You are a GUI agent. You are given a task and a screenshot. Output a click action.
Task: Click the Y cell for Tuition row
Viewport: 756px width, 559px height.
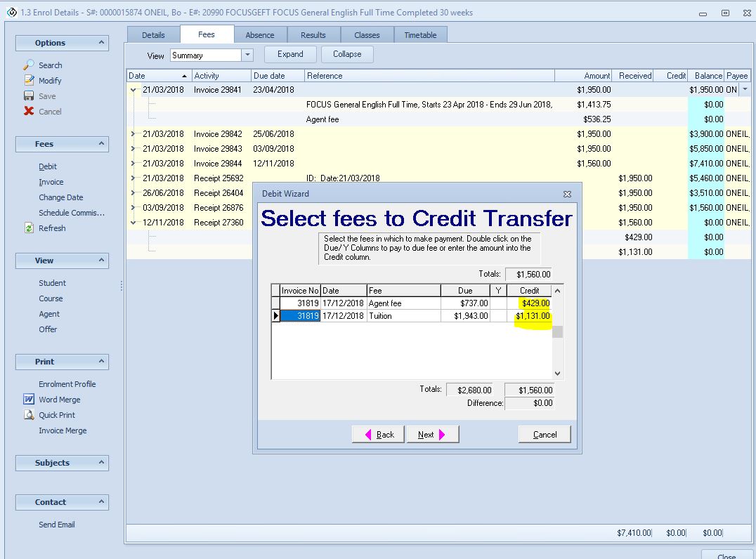point(498,316)
